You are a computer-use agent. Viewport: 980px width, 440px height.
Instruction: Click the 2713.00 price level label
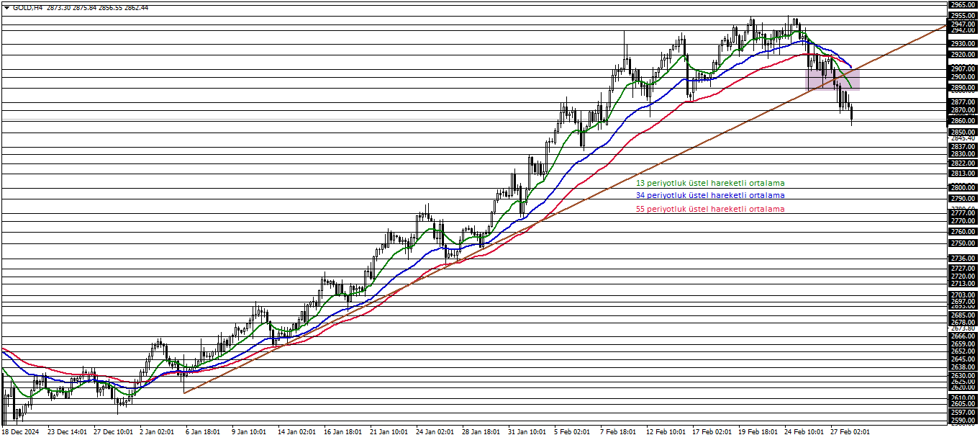click(962, 284)
